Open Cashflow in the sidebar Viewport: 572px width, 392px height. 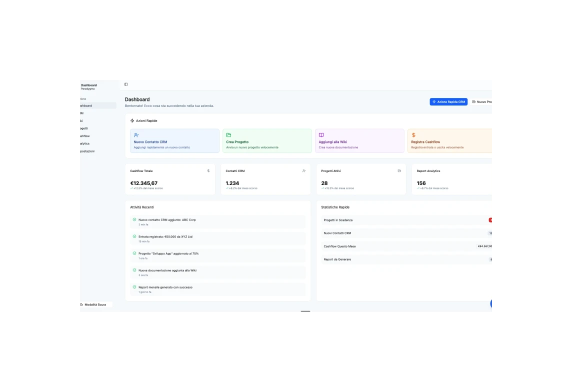pyautogui.click(x=98, y=136)
